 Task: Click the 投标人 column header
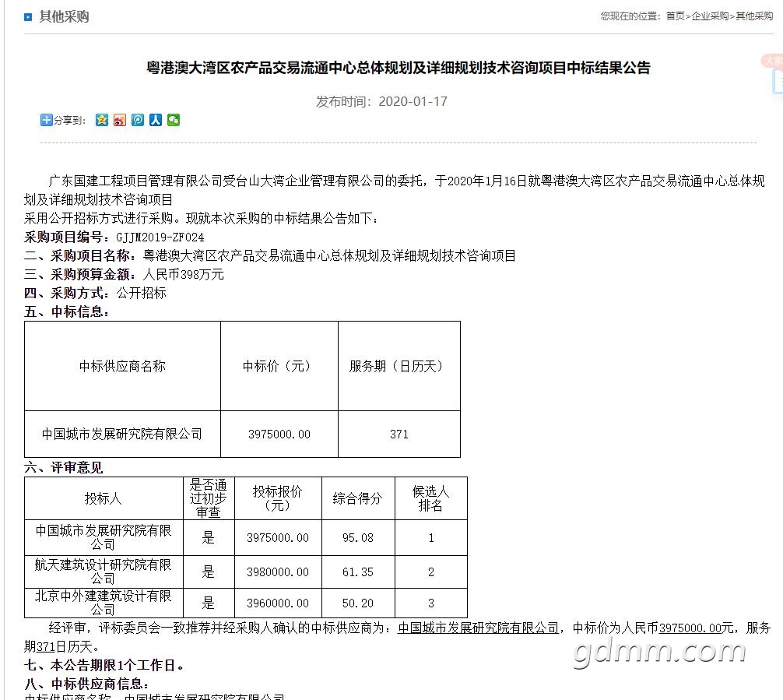[104, 498]
